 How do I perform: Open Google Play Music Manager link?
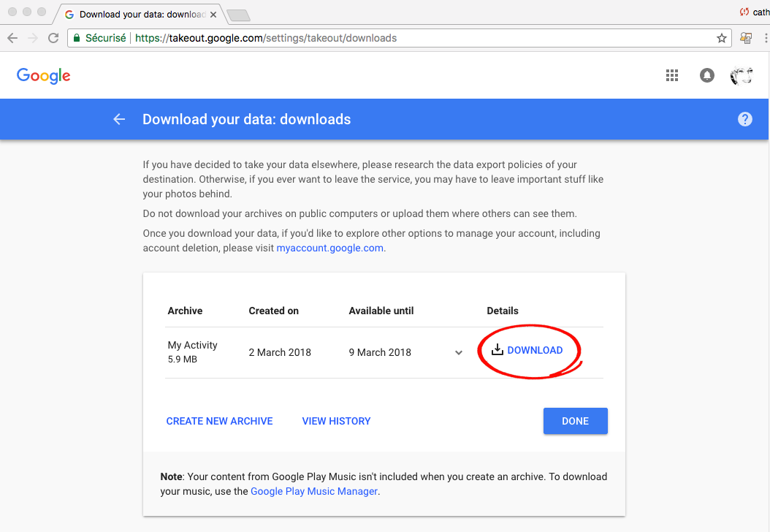pos(314,491)
